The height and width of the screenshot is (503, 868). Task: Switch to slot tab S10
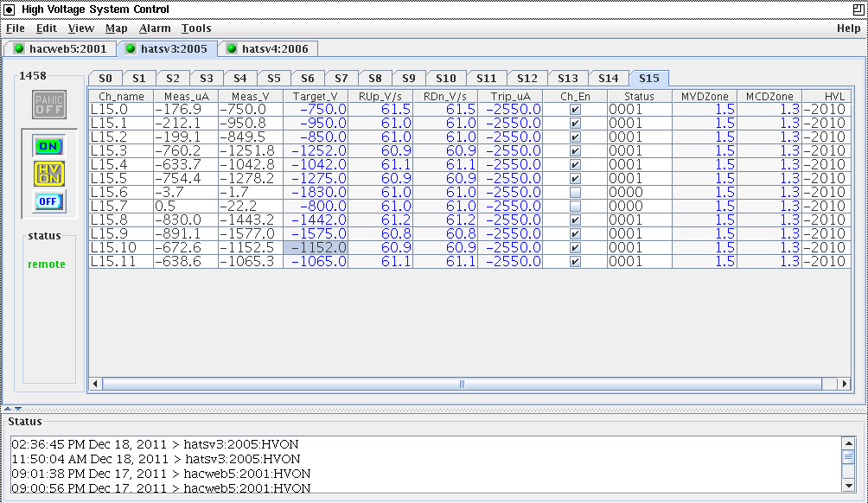click(x=446, y=79)
